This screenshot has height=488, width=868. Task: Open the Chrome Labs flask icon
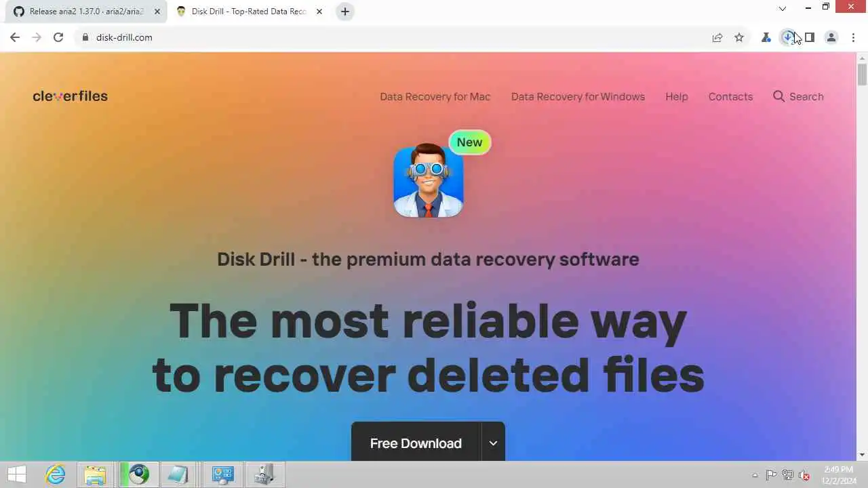766,38
